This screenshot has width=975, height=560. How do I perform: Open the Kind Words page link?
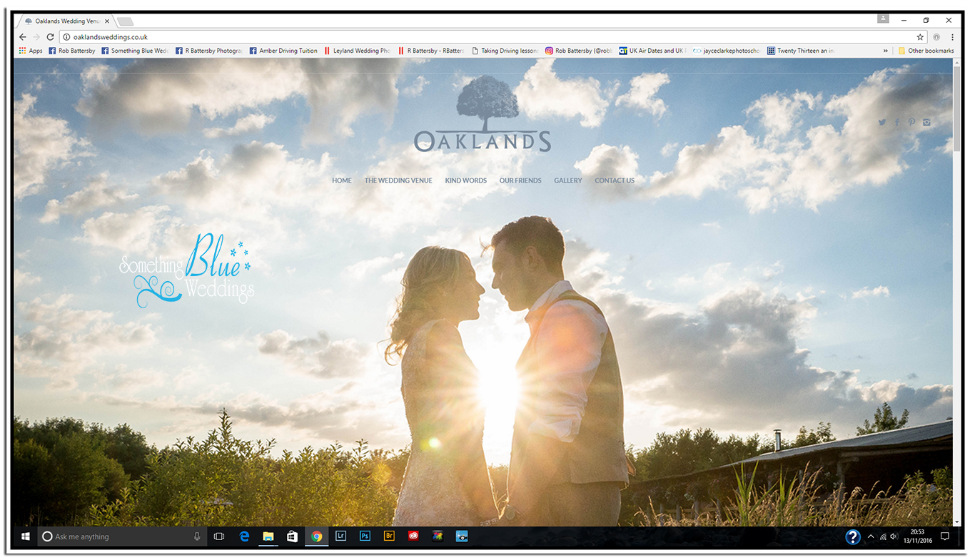coord(465,180)
